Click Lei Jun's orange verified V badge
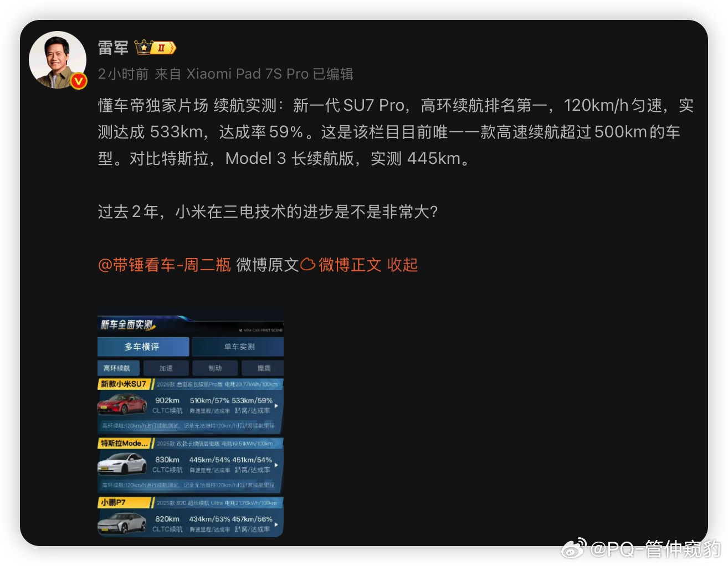 [x=79, y=81]
